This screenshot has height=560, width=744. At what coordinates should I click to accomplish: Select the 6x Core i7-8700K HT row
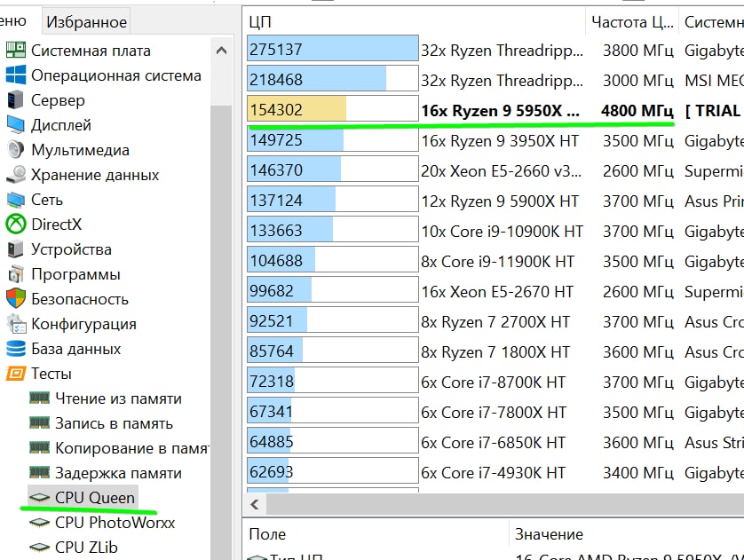[494, 383]
